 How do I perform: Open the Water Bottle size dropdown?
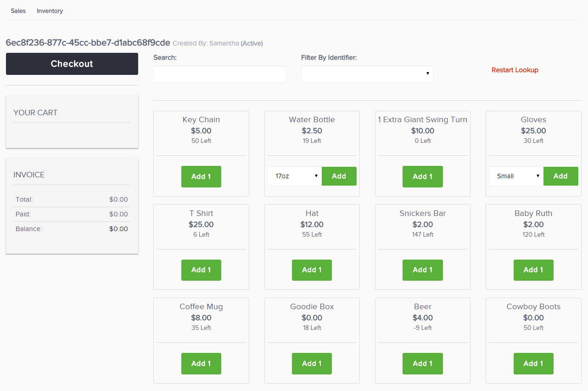click(x=294, y=176)
